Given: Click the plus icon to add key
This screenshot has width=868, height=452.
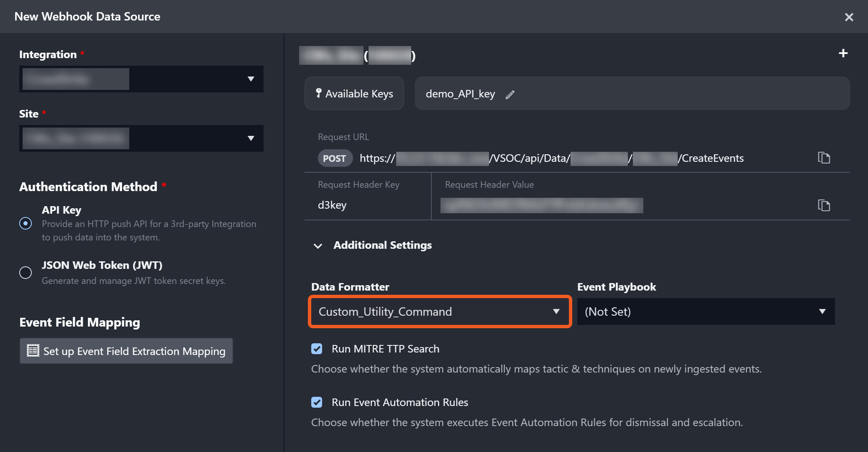Looking at the screenshot, I should click(x=843, y=53).
